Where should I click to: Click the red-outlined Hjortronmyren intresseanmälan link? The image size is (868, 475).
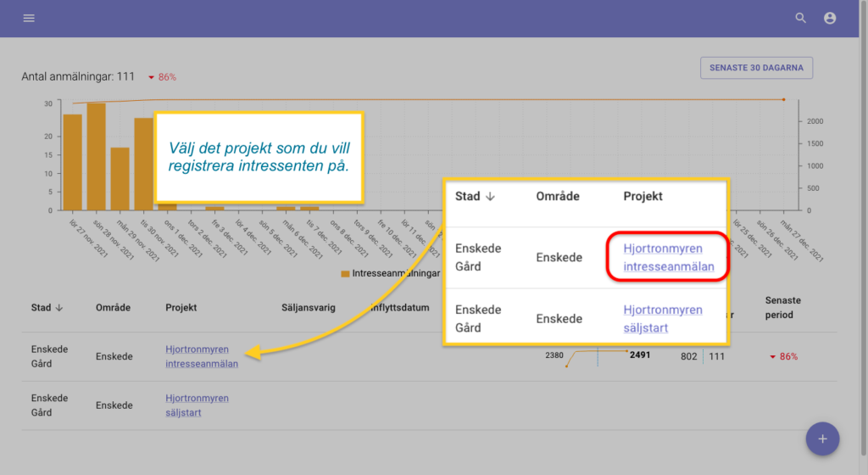tap(668, 257)
